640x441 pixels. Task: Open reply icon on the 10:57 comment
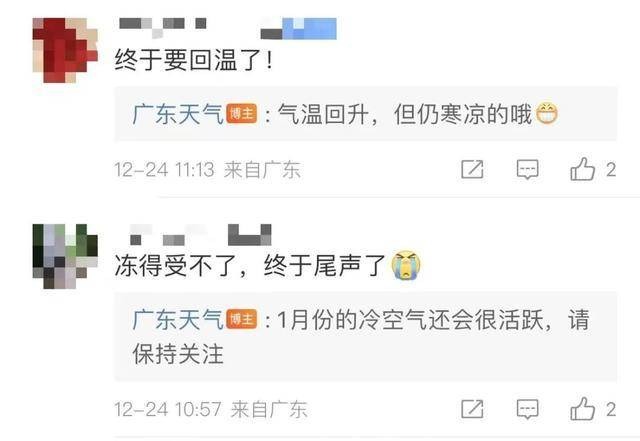click(x=527, y=409)
